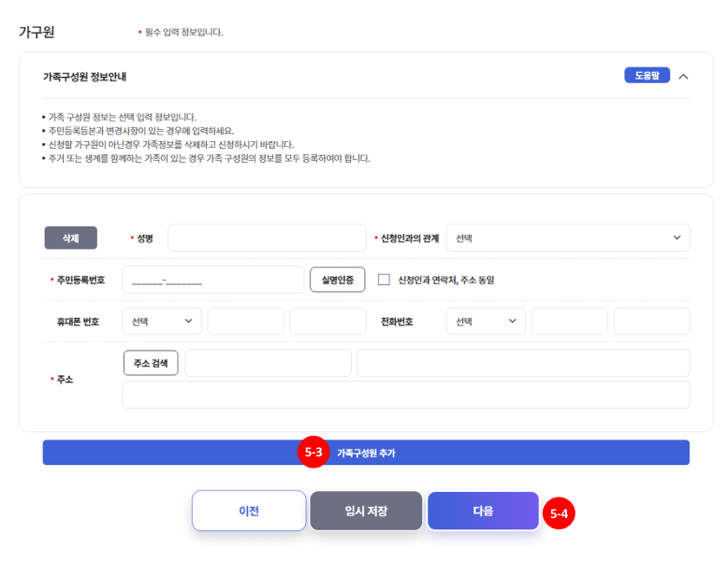The height and width of the screenshot is (563, 728).
Task: Click the 이전 previous button
Action: (x=249, y=511)
